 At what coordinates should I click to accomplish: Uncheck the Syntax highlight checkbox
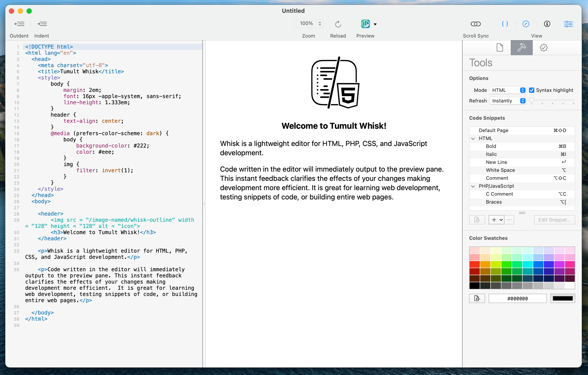[x=531, y=90]
